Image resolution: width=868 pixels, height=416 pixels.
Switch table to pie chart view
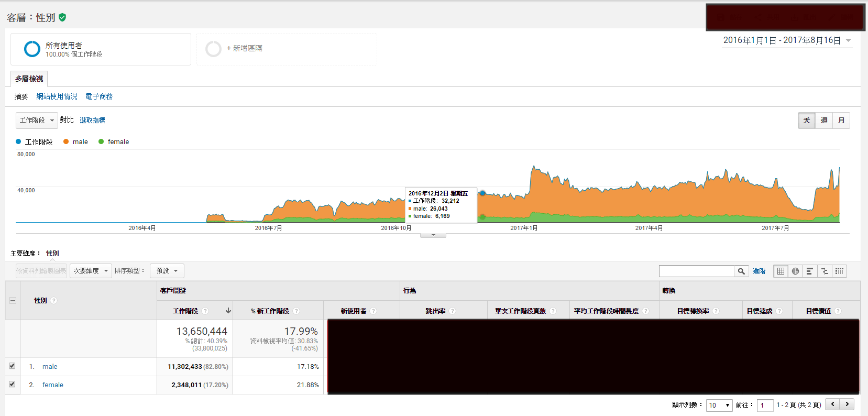point(795,271)
